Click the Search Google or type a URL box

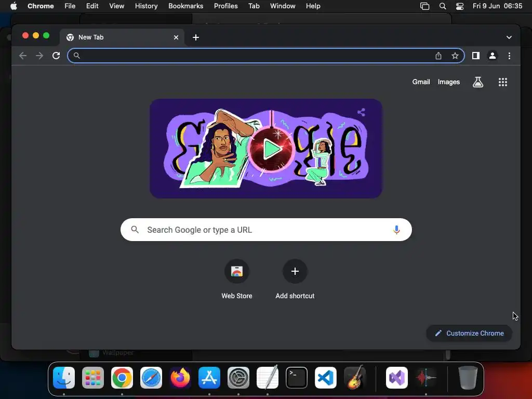pyautogui.click(x=266, y=230)
